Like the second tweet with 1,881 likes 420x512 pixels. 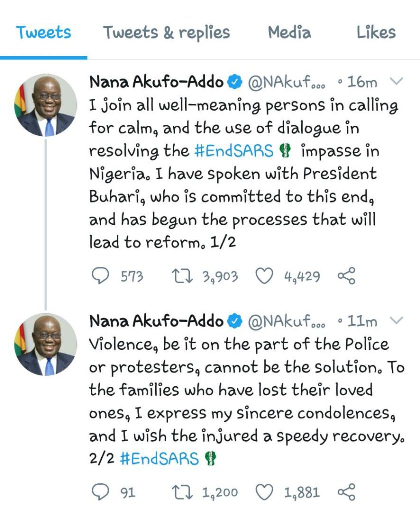[x=264, y=493]
